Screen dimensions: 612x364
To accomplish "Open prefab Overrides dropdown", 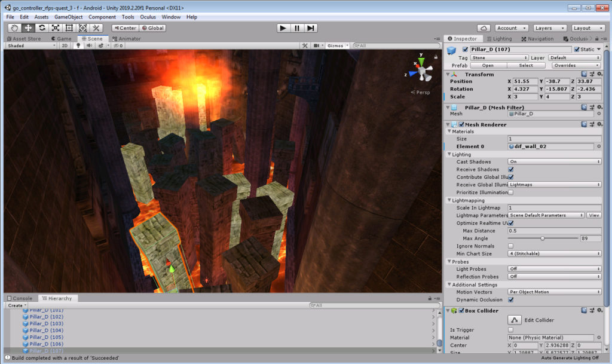I will [576, 66].
